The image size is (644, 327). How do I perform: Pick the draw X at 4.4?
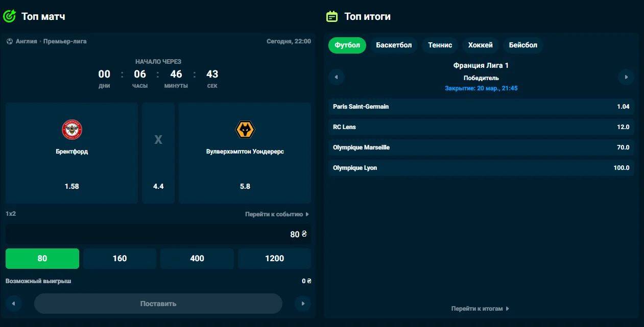[158, 153]
